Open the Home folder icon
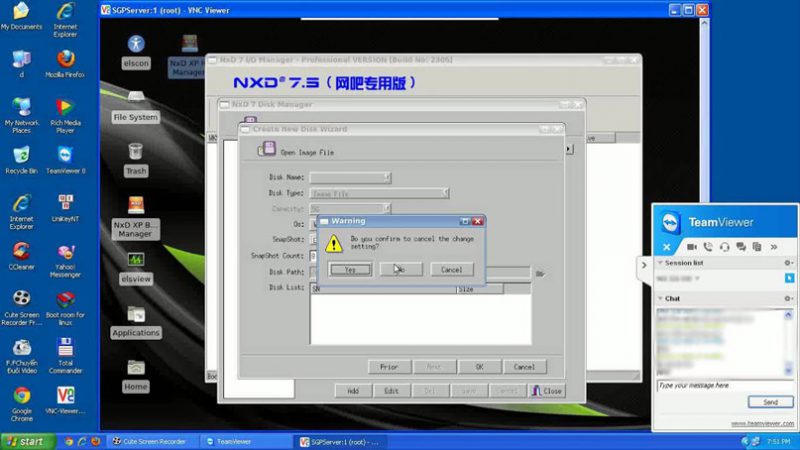The width and height of the screenshot is (800, 450). click(136, 376)
